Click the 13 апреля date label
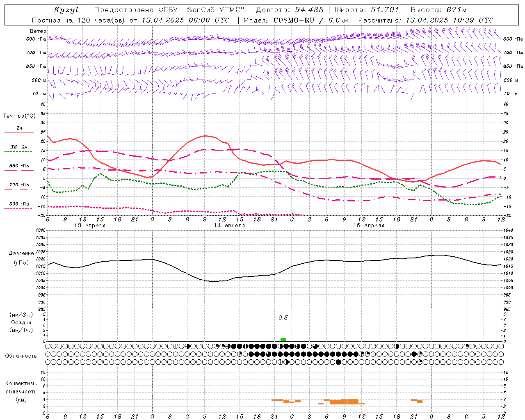This screenshot has height=420, width=525. pos(90,226)
